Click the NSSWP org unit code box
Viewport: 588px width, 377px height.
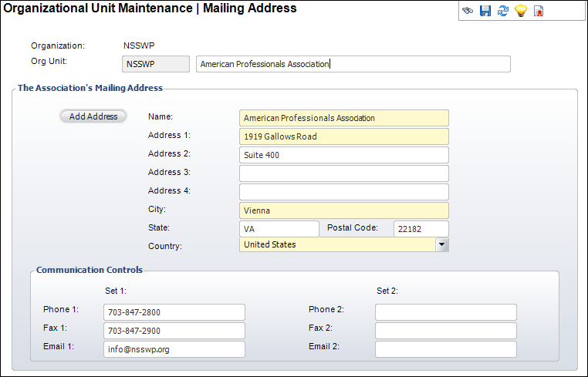[x=156, y=64]
